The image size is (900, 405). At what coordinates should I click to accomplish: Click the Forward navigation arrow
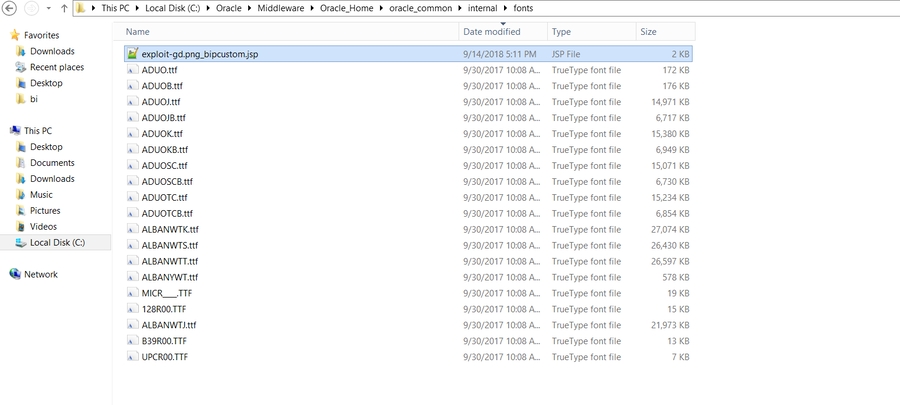click(32, 8)
